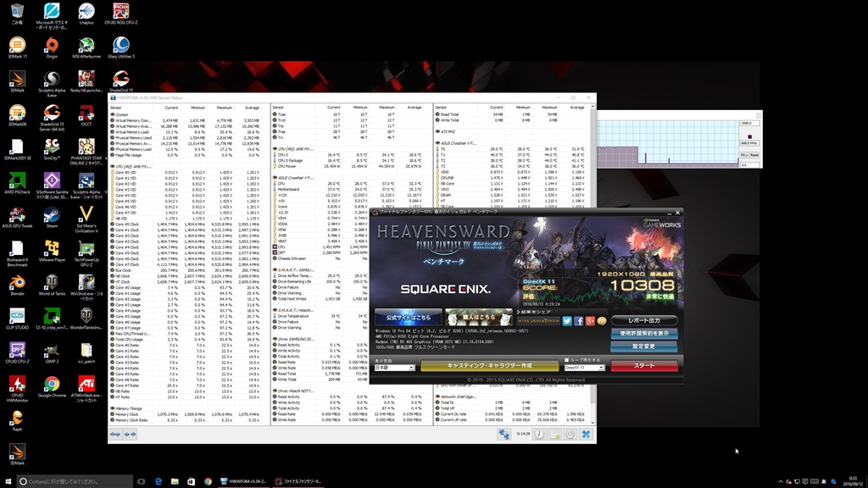Viewport: 868px width, 488px height.
Task: Click the mixi share icon
Action: 602,321
